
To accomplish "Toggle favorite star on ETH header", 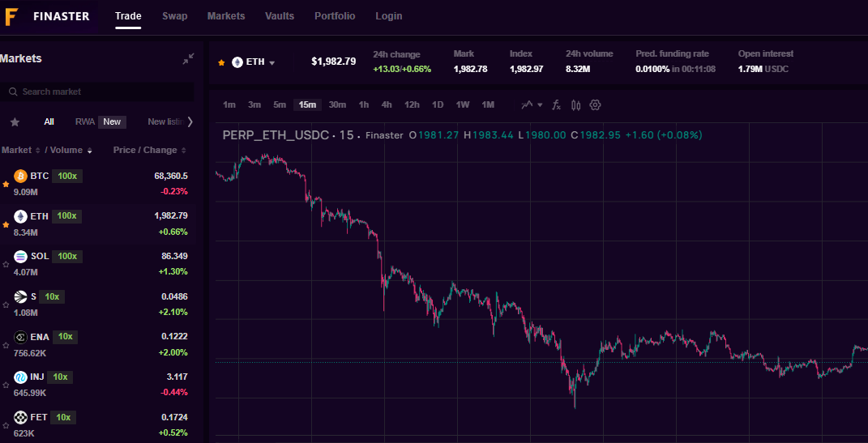I will (221, 62).
